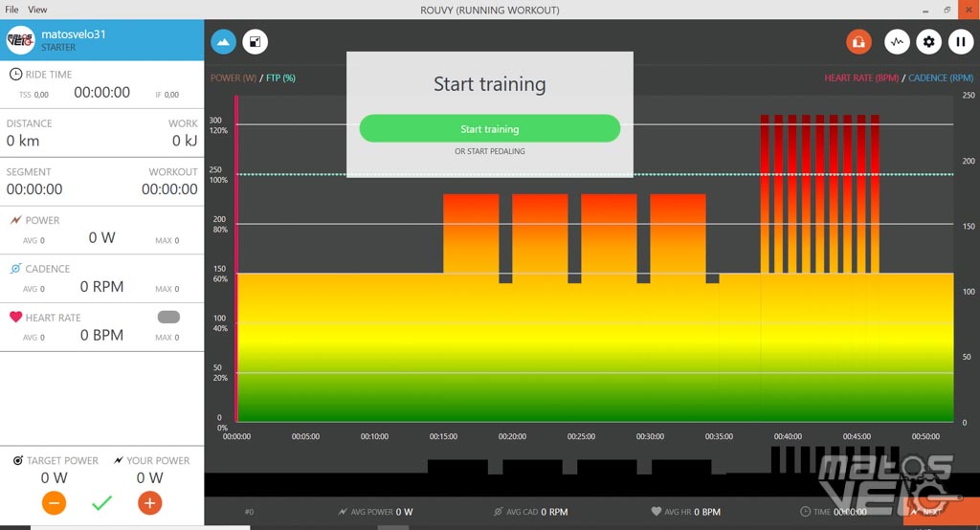Click the first orange interval block
The image size is (980, 530).
coord(471,233)
